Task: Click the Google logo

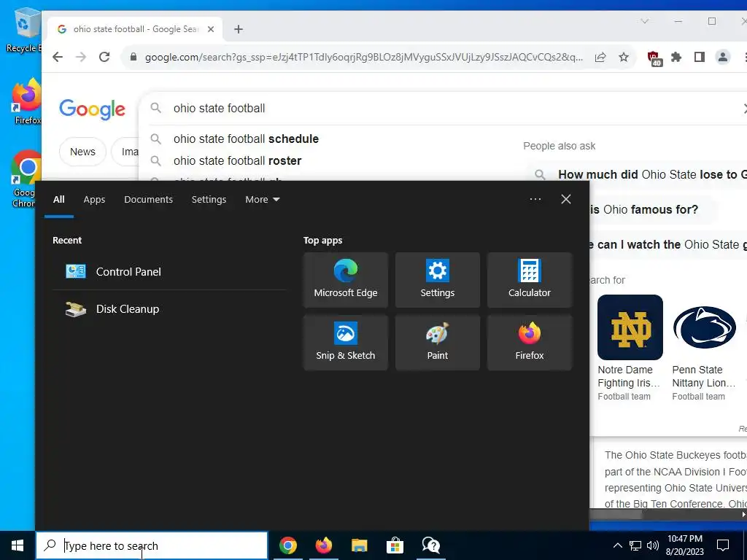Action: pos(92,109)
